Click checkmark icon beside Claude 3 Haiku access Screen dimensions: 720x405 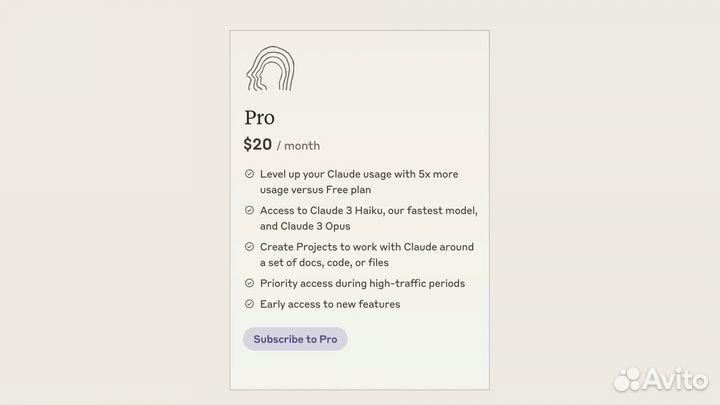(x=249, y=210)
